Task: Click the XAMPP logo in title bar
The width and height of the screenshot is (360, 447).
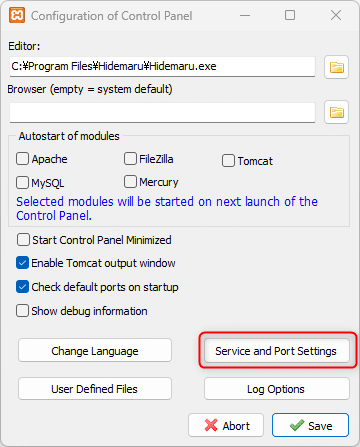Action: coord(17,15)
